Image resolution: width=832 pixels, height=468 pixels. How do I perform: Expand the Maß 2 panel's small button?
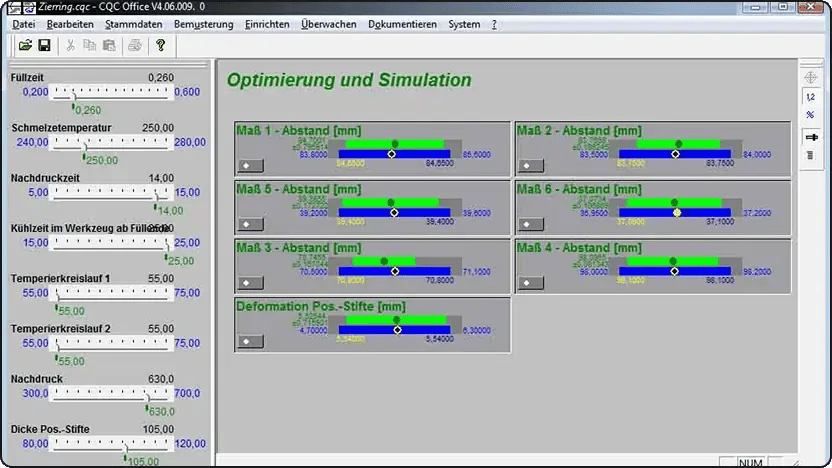point(530,166)
